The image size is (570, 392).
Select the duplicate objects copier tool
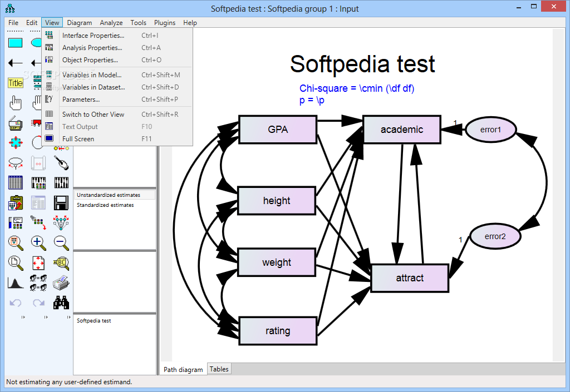click(x=15, y=123)
